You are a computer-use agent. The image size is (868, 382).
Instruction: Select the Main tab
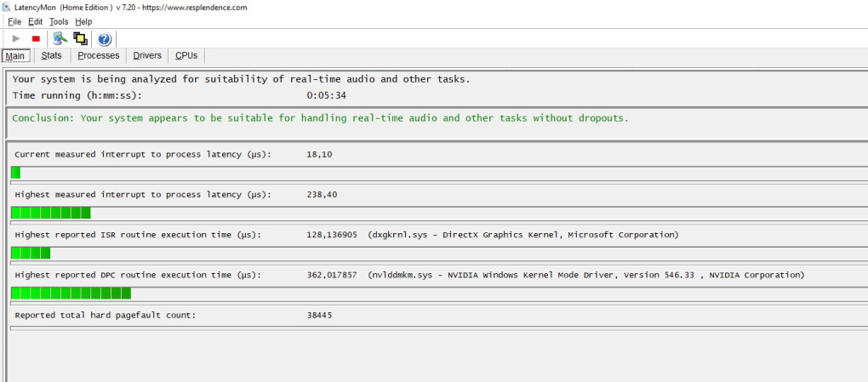[x=15, y=56]
